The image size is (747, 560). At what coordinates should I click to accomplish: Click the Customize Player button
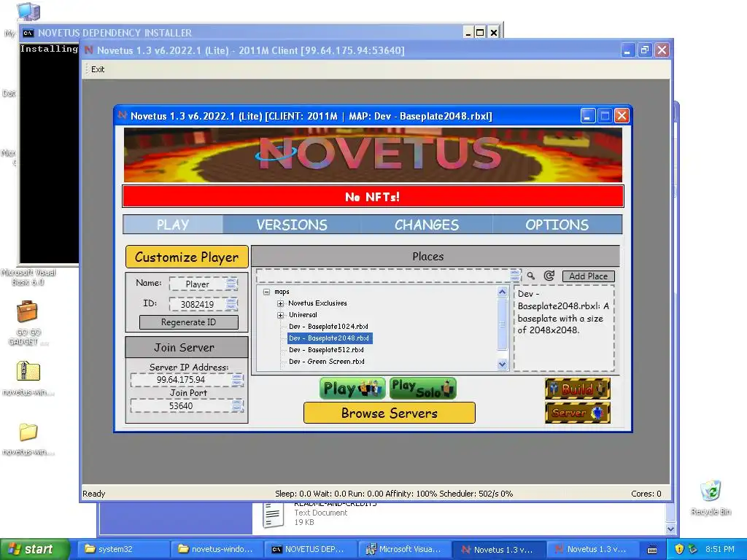point(187,257)
